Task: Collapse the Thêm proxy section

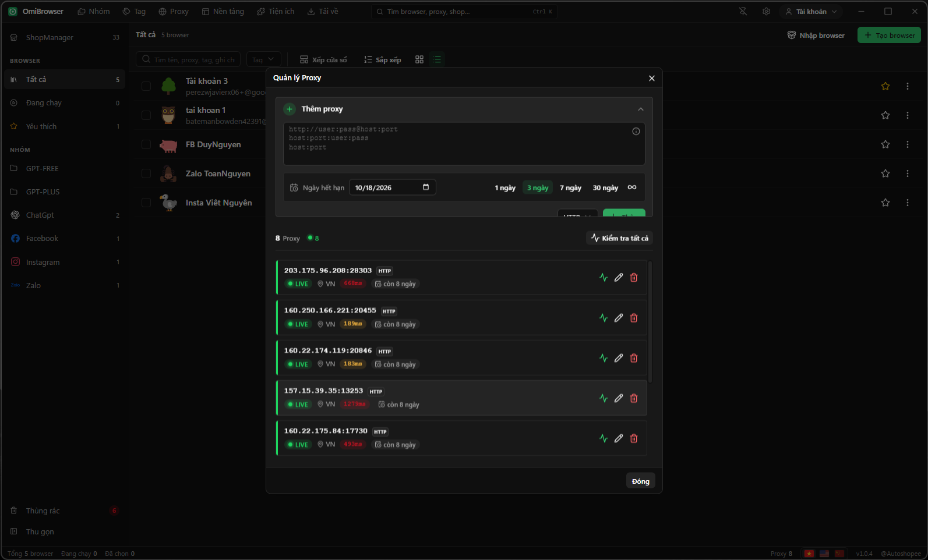Action: [x=641, y=109]
